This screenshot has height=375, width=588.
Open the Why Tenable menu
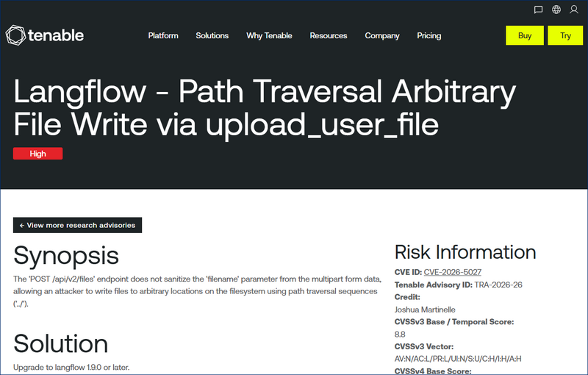pyautogui.click(x=269, y=35)
